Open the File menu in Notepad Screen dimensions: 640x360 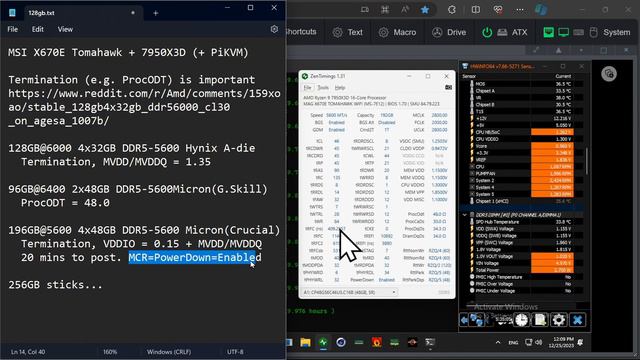(x=13, y=29)
